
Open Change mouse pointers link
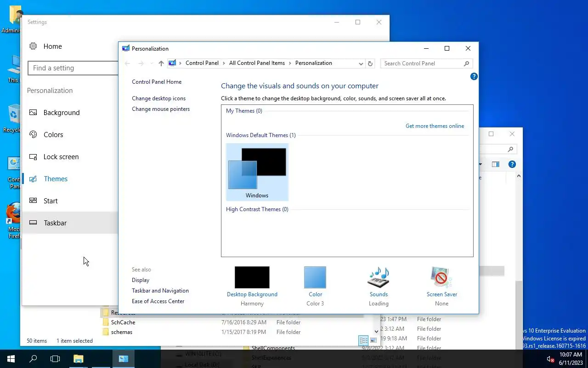(161, 109)
